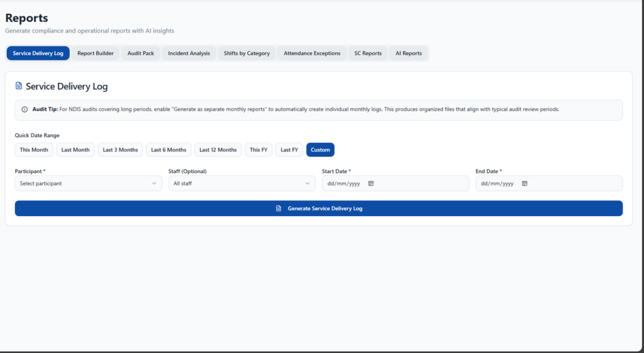
Task: Open the Attendance Exceptions tab
Action: coord(312,53)
